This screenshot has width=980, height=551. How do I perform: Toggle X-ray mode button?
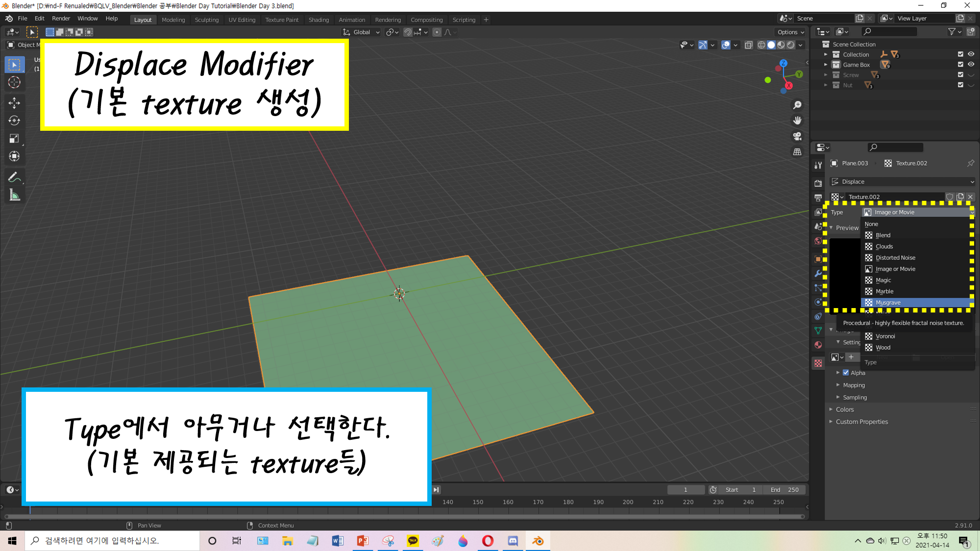748,45
